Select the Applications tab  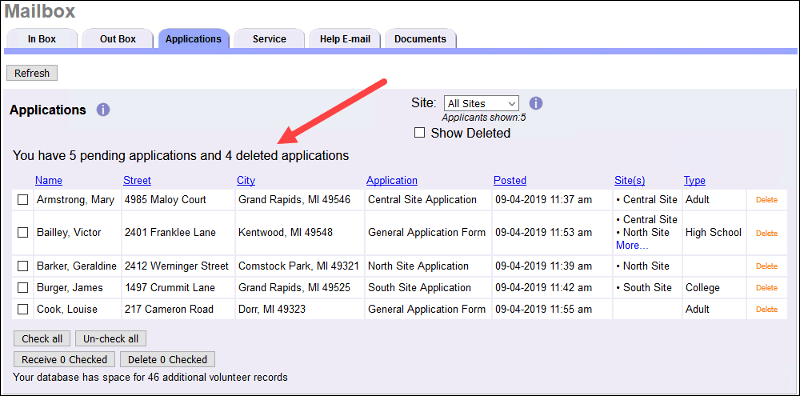(x=193, y=39)
